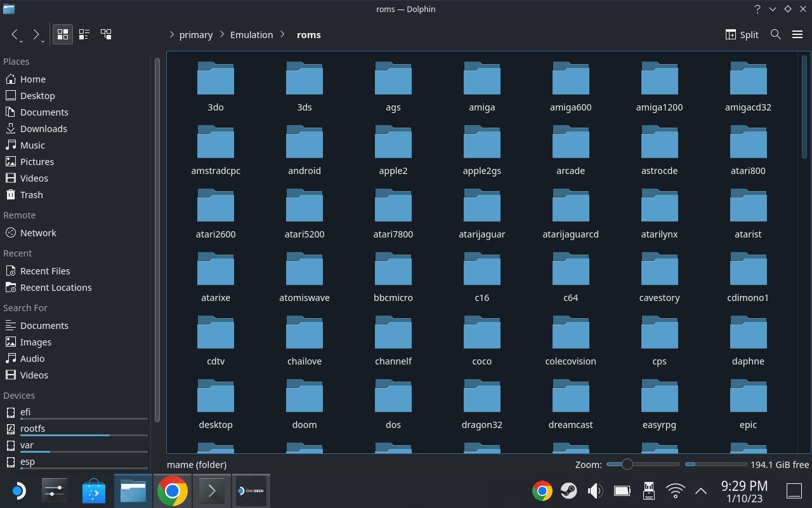Switch to Compact view mode
Image resolution: width=812 pixels, height=508 pixels.
(x=84, y=34)
